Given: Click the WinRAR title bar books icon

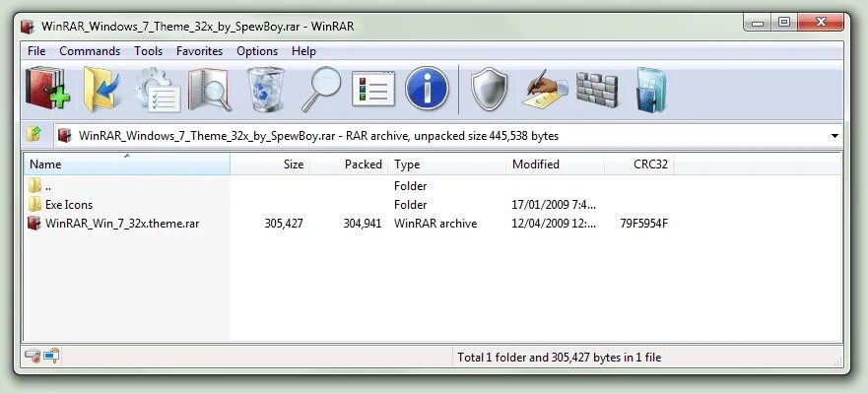Looking at the screenshot, I should [x=28, y=27].
